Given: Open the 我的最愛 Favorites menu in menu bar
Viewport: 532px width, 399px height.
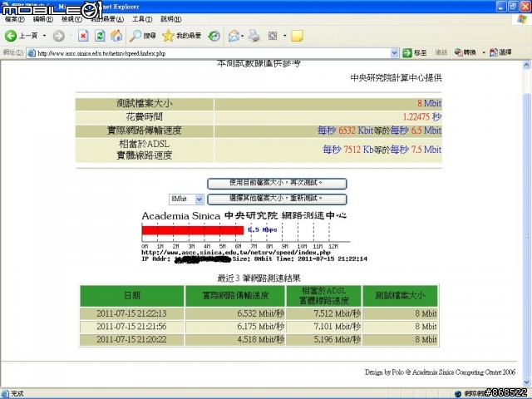Looking at the screenshot, I should [x=107, y=19].
